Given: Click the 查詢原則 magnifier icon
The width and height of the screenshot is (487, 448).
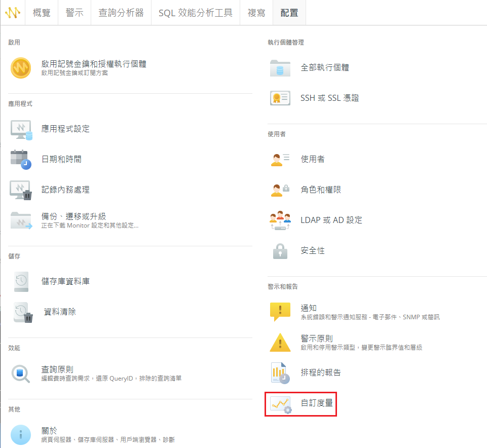Looking at the screenshot, I should click(21, 374).
